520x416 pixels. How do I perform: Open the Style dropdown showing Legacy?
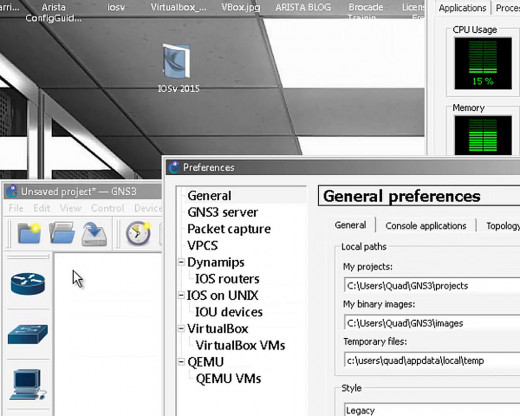432,410
